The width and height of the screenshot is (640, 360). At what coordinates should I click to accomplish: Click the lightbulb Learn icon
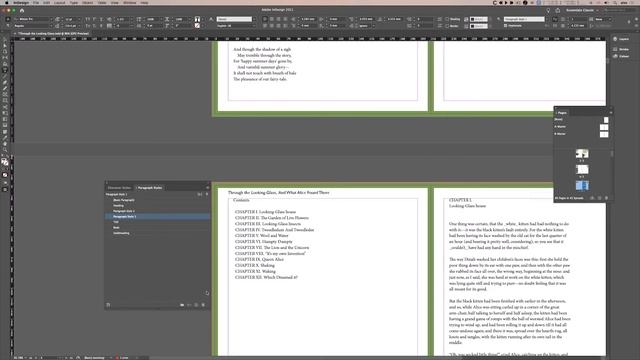pos(548,10)
